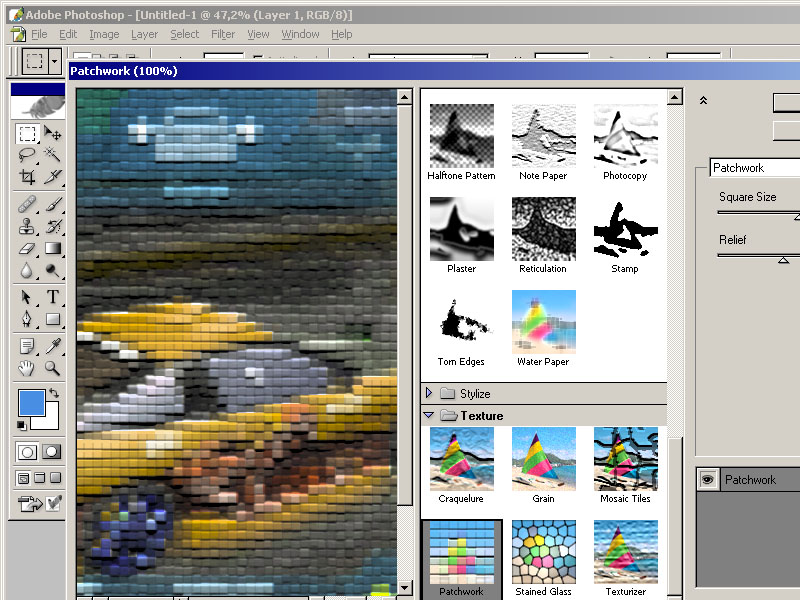This screenshot has width=800, height=600.
Task: Expand the Stylize filter folder
Action: [430, 394]
